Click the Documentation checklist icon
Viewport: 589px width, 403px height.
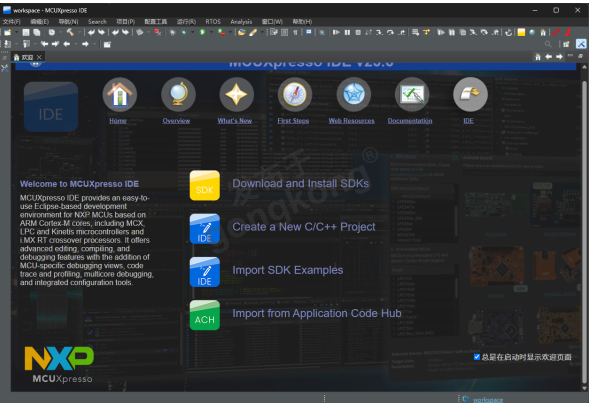coord(412,94)
